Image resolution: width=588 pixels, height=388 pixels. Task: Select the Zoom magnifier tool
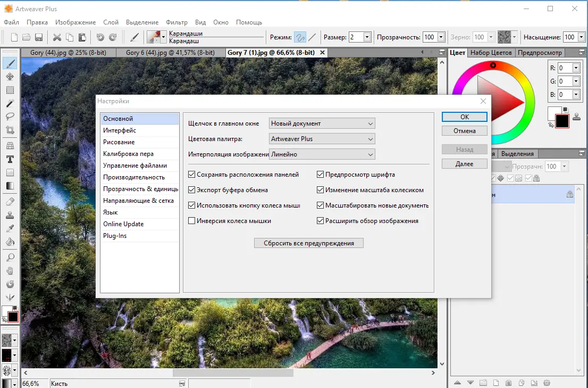10,258
